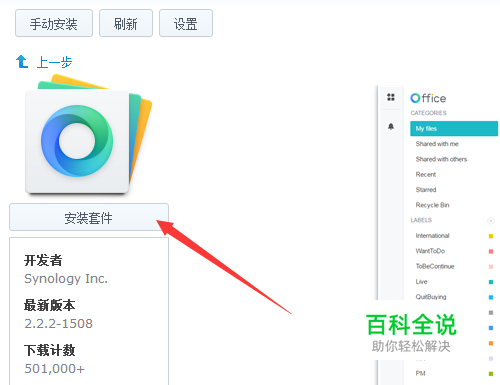The image size is (500, 385).
Task: Go back using 上一步 link
Action: pyautogui.click(x=54, y=62)
